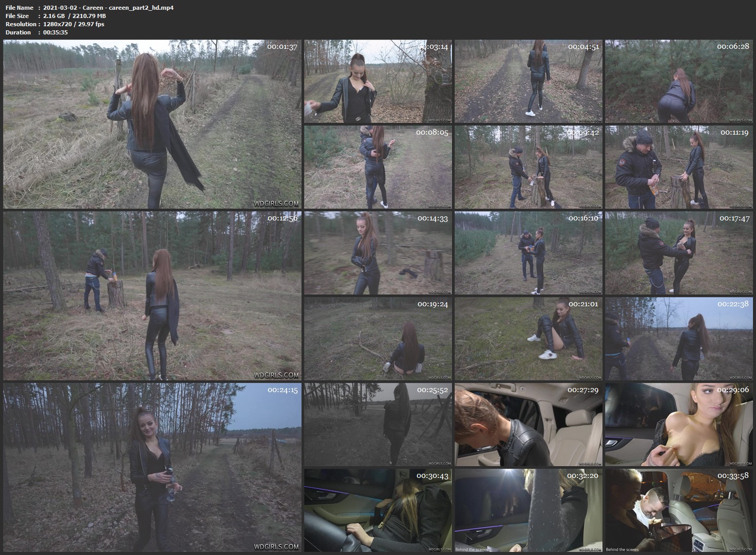Open the frame timestamped 00:11:19
The image size is (756, 555).
pyautogui.click(x=679, y=166)
